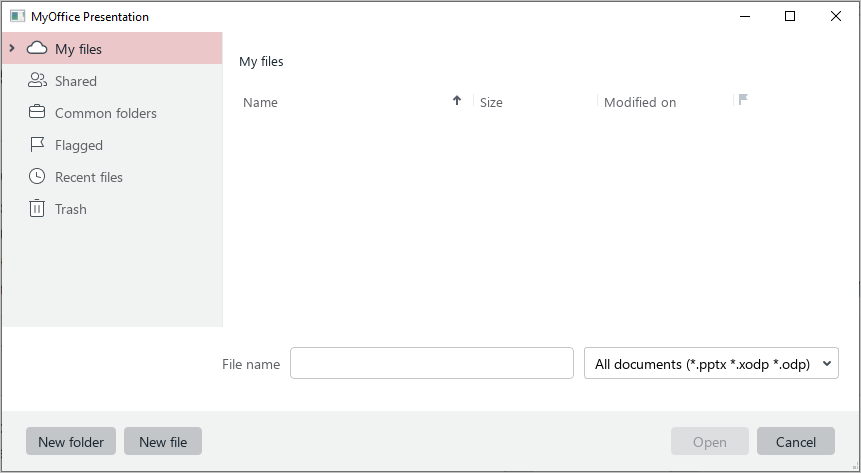The width and height of the screenshot is (861, 473).
Task: Click the Trash bin icon
Action: point(37,208)
